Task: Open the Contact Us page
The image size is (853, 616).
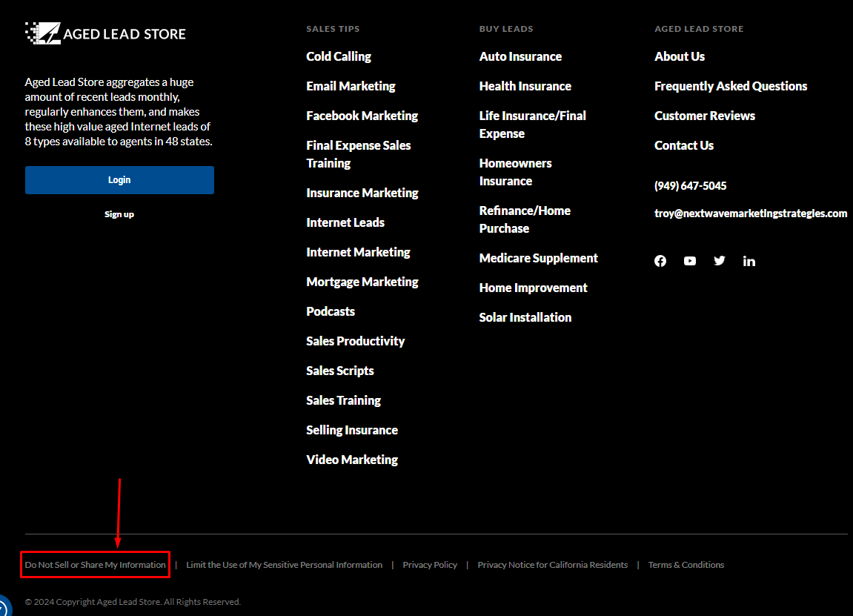Action: 684,145
